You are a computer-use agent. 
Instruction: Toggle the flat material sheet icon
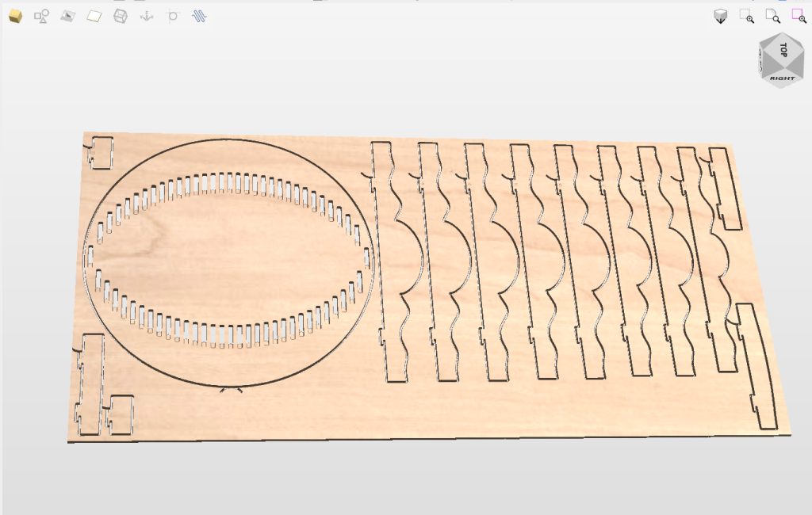point(94,16)
